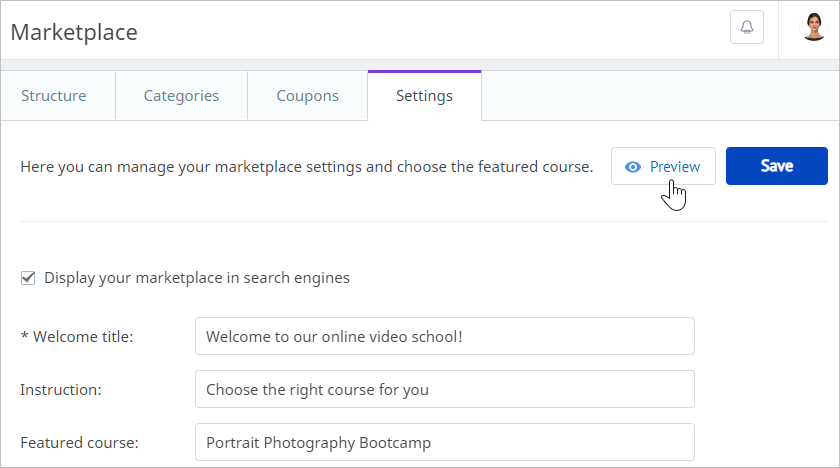Click 'Display your marketplace in search engines' label
The image size is (840, 468).
click(197, 278)
